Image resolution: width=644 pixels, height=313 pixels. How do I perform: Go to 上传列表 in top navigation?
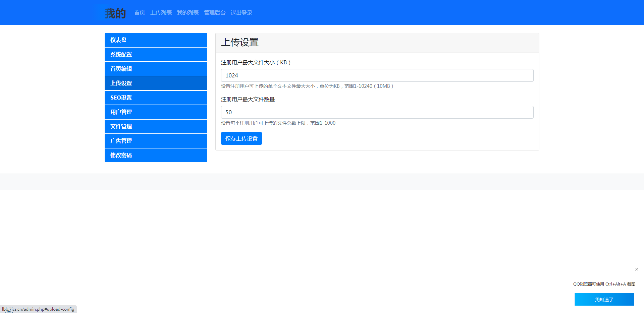pos(161,13)
